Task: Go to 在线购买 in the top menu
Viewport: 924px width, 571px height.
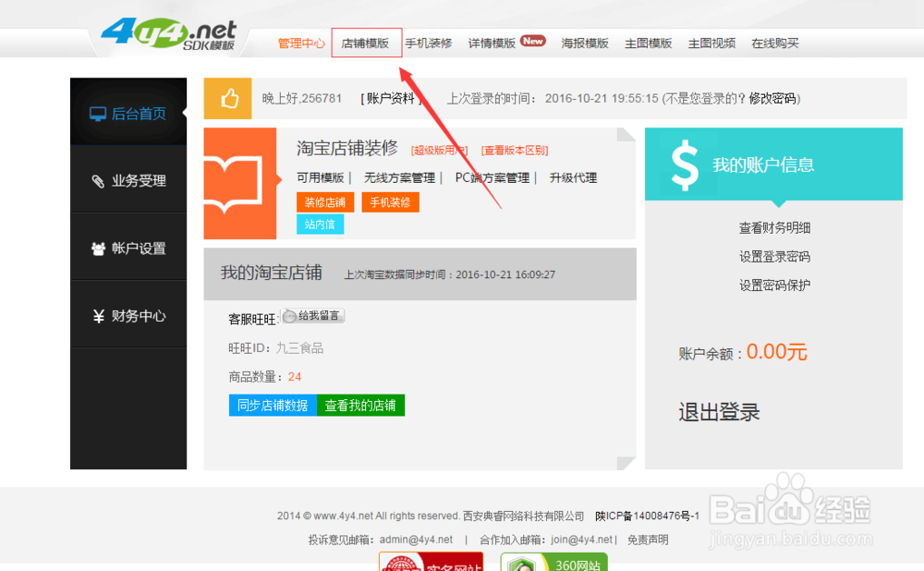Action: [x=775, y=43]
